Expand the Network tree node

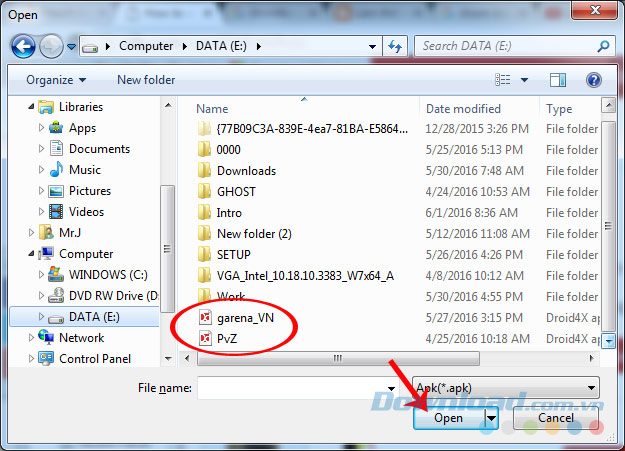coord(31,338)
